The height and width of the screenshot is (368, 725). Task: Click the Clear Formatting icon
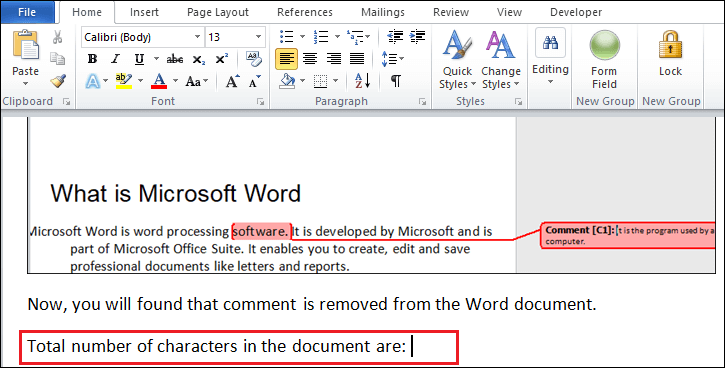(x=253, y=59)
